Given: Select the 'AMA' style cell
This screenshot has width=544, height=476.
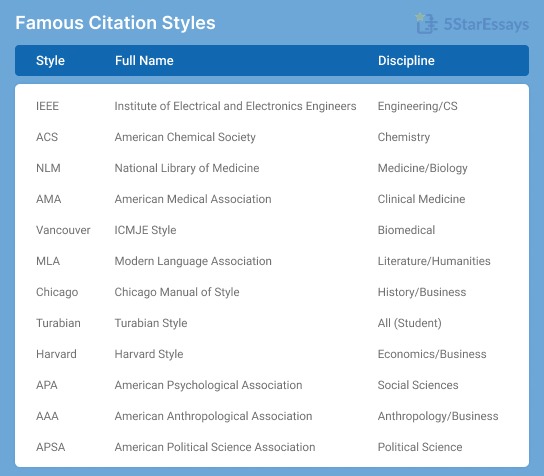Looking at the screenshot, I should pos(49,199).
